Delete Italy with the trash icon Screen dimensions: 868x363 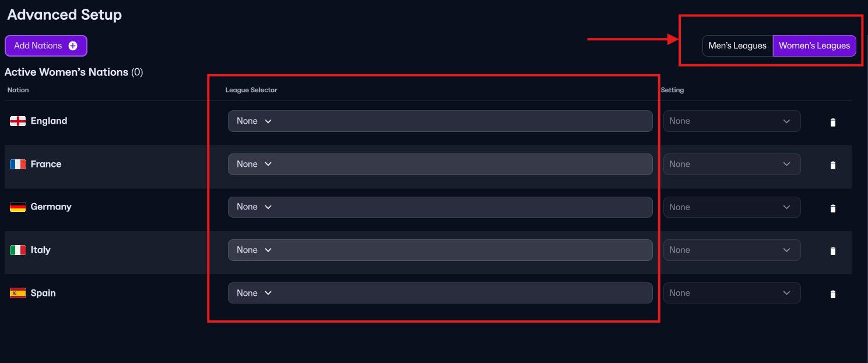pyautogui.click(x=832, y=251)
